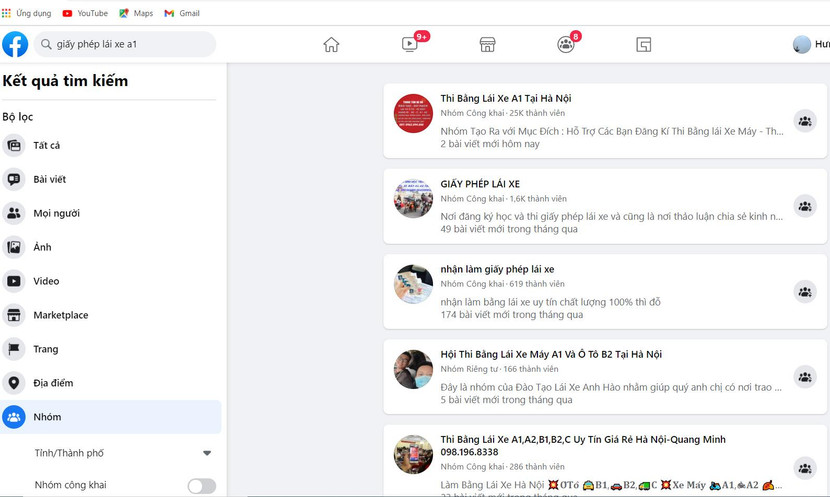Open the Groups icon in top navigation
This screenshot has width=830, height=497.
tap(565, 44)
